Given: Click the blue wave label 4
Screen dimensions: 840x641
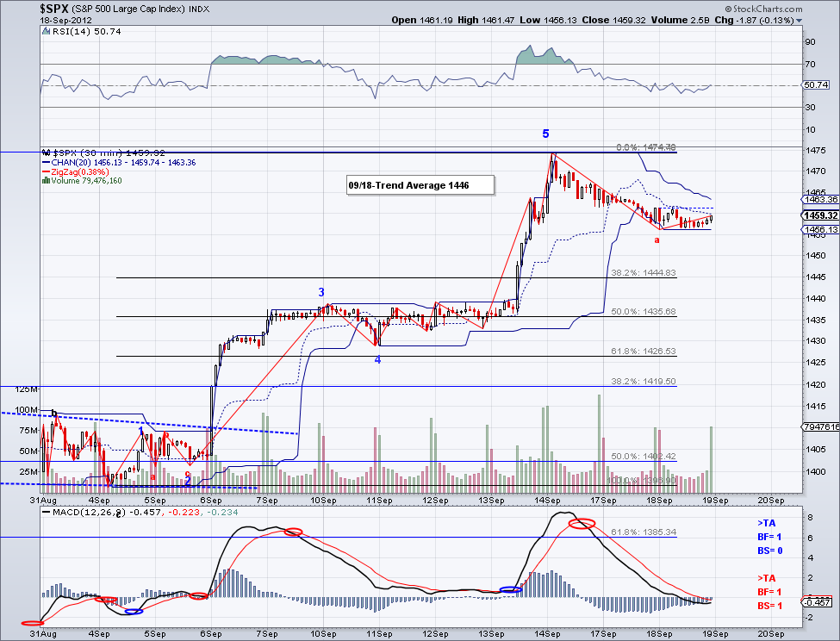Looking at the screenshot, I should pyautogui.click(x=377, y=360).
